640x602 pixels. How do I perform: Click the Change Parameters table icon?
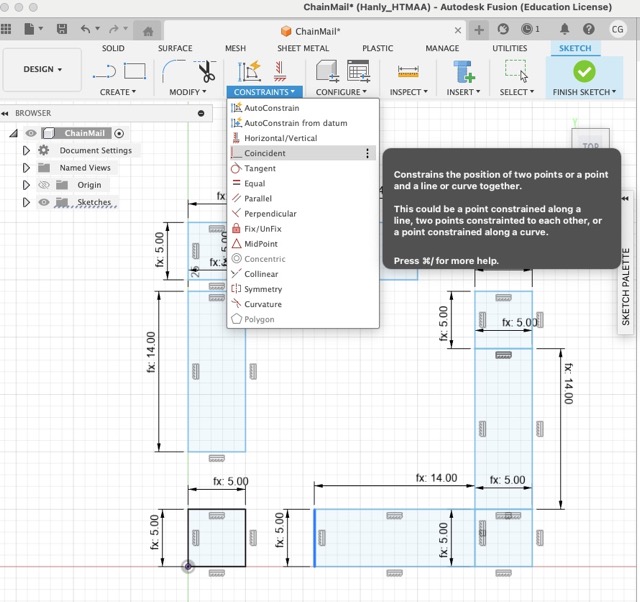(358, 71)
